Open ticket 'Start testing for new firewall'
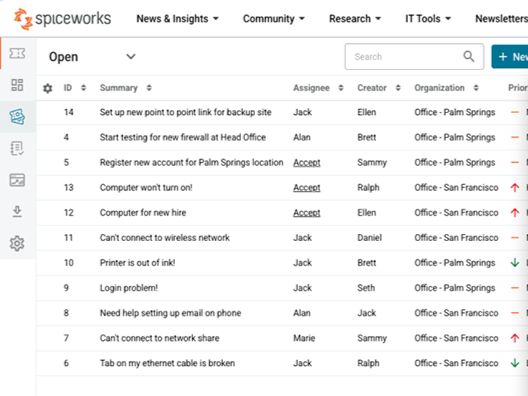The image size is (528, 396). coord(183,137)
